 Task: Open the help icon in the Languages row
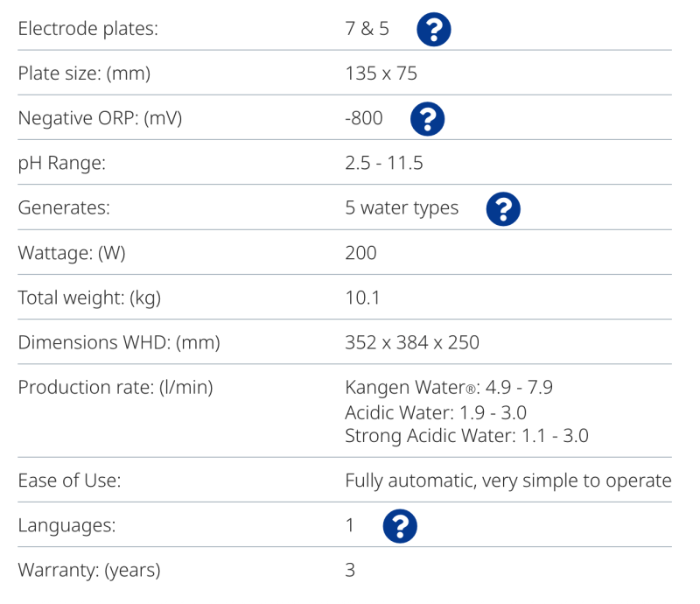coord(400,526)
